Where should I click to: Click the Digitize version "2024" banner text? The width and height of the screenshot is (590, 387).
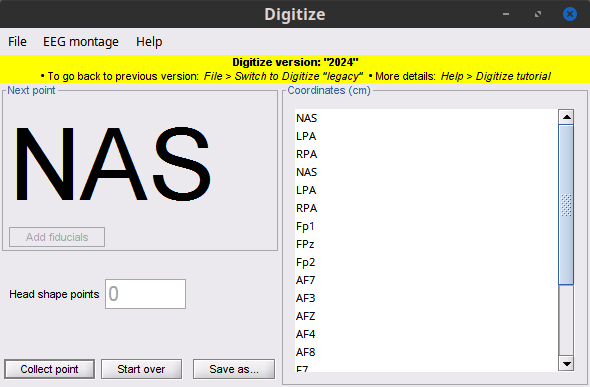[x=295, y=62]
